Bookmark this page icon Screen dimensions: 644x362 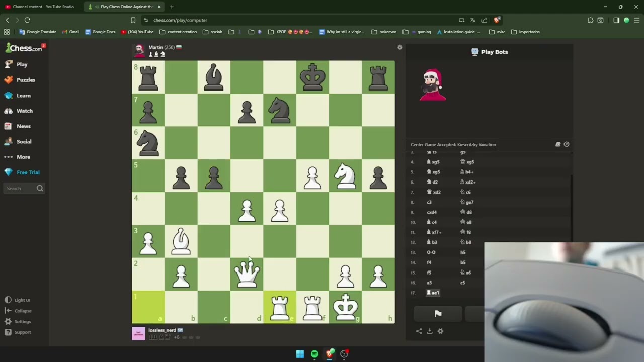[133, 20]
